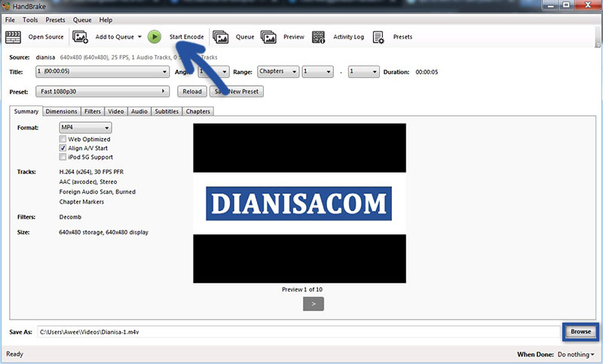Open the Preview images icon

pyautogui.click(x=268, y=37)
